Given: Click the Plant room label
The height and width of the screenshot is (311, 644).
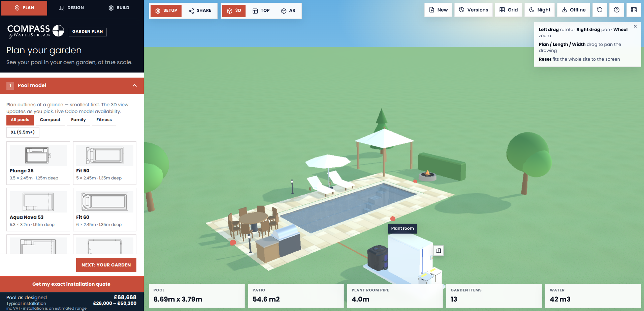Looking at the screenshot, I should click(402, 229).
